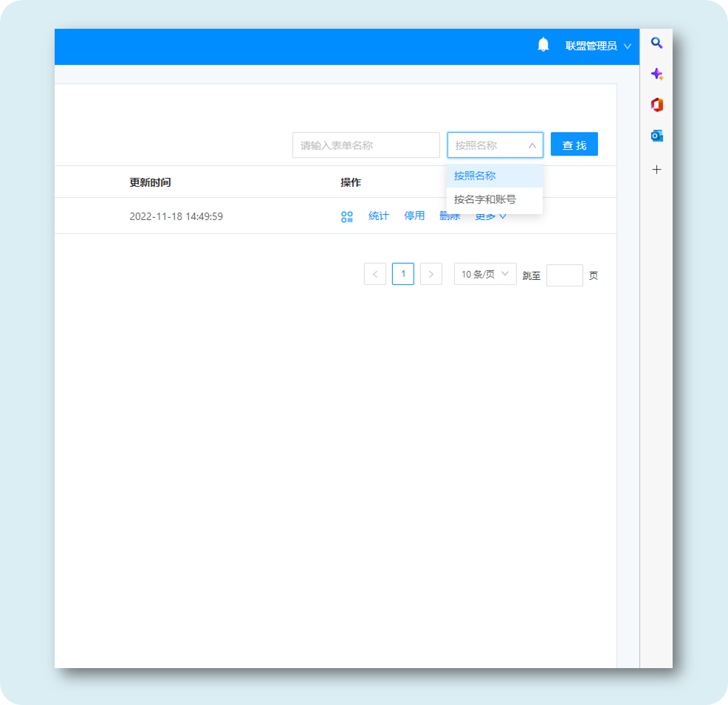Expand the 联盟管理员 user menu
The width and height of the screenshot is (728, 705).
597,46
